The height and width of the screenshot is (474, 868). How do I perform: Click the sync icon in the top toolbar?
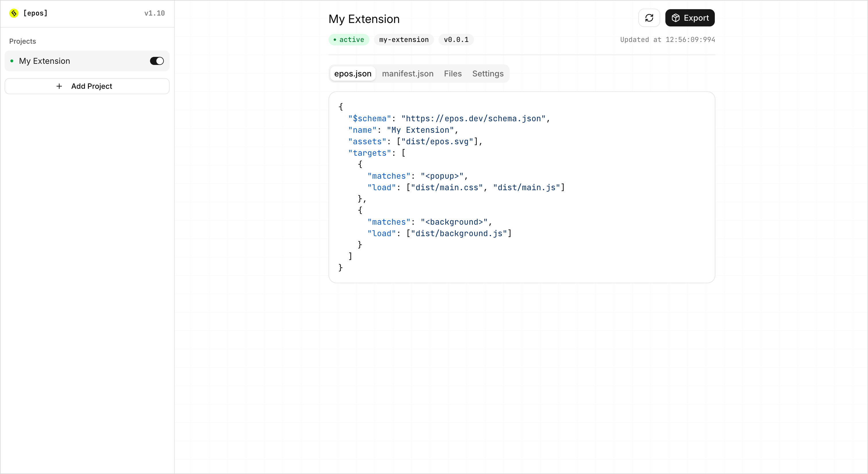point(649,18)
